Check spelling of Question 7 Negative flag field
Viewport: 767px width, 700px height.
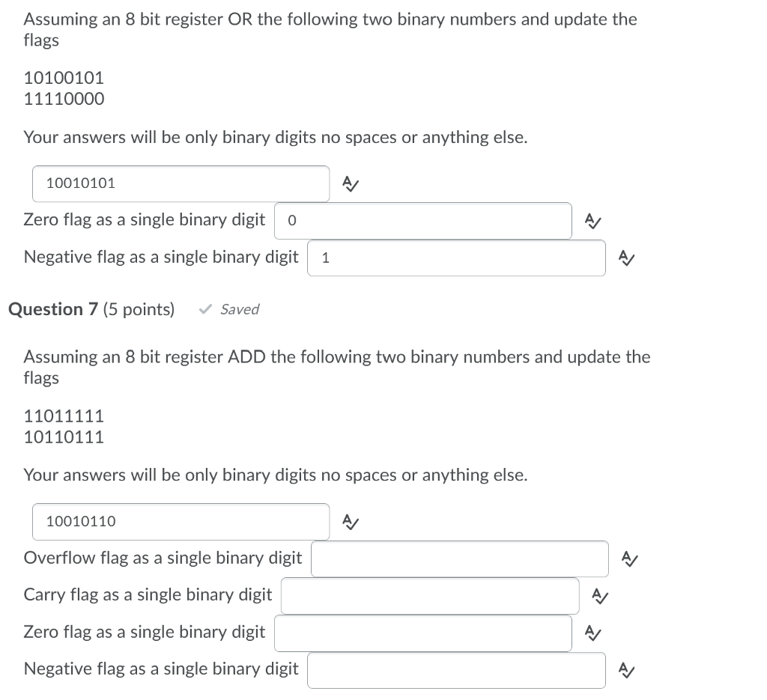click(626, 669)
